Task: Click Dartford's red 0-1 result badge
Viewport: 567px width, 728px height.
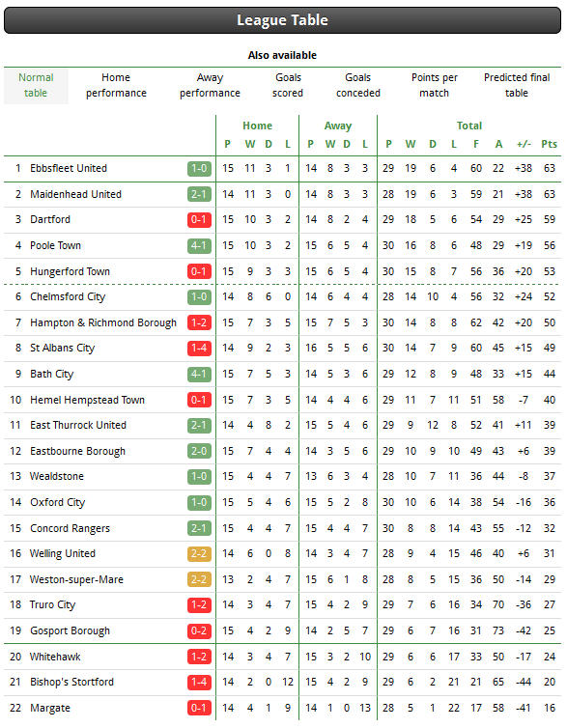Action: [199, 219]
